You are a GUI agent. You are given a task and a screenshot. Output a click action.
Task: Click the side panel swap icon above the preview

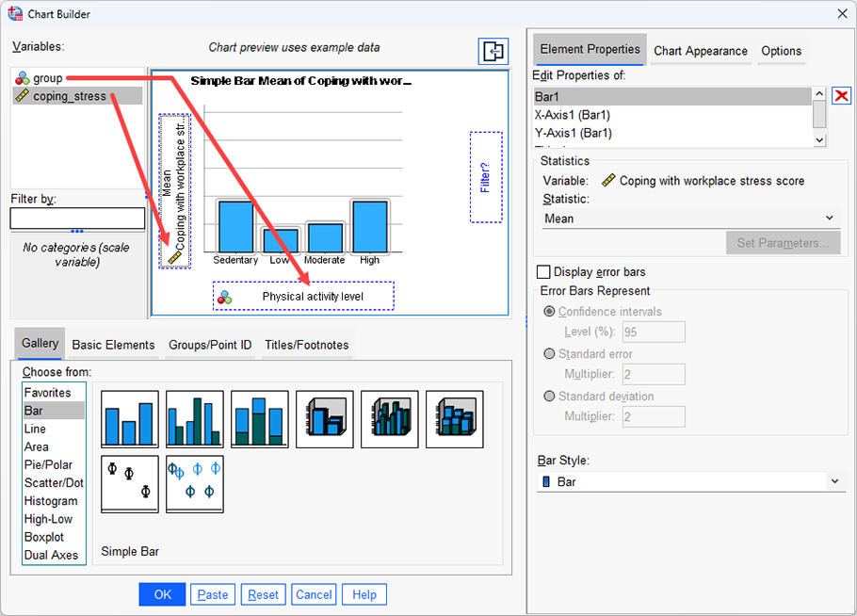point(493,52)
